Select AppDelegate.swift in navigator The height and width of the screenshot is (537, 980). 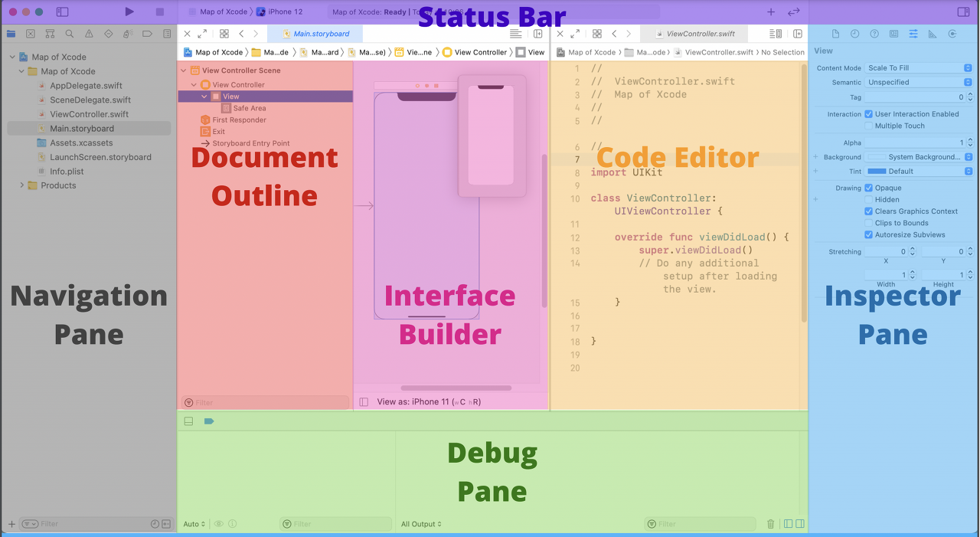point(86,86)
